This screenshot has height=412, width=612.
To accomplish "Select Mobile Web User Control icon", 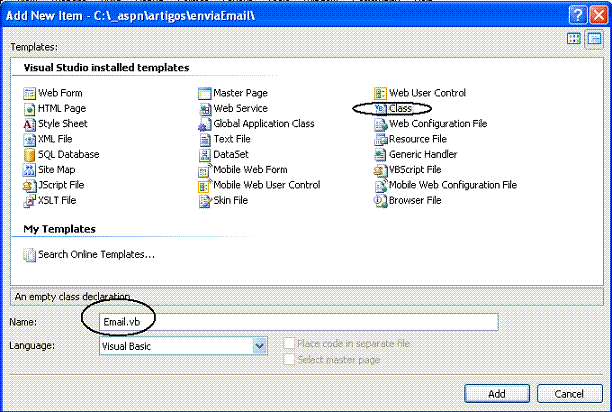I will [x=205, y=185].
